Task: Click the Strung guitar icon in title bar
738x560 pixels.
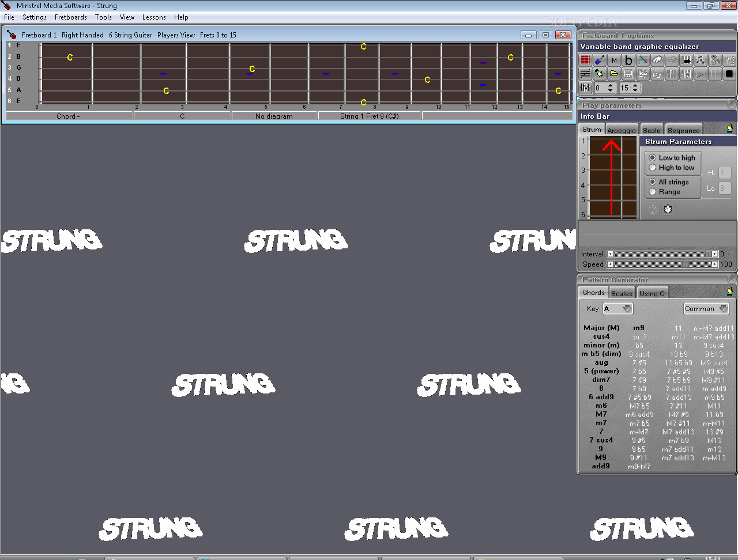Action: click(7, 6)
